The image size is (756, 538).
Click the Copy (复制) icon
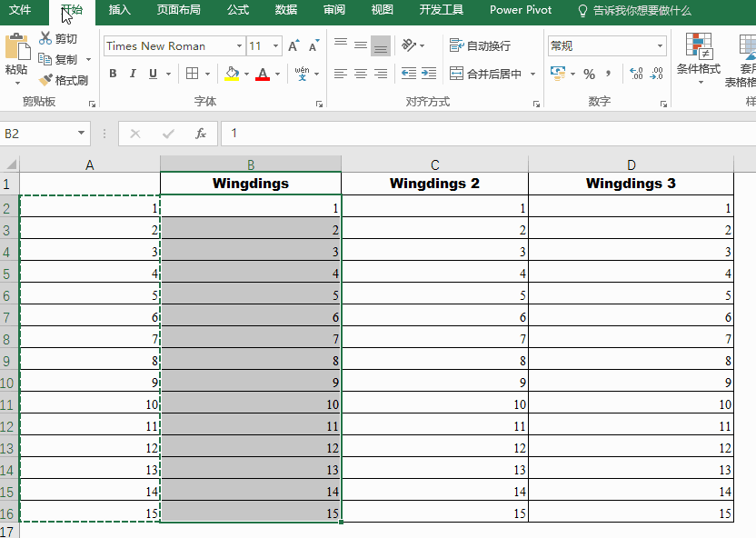pos(45,59)
